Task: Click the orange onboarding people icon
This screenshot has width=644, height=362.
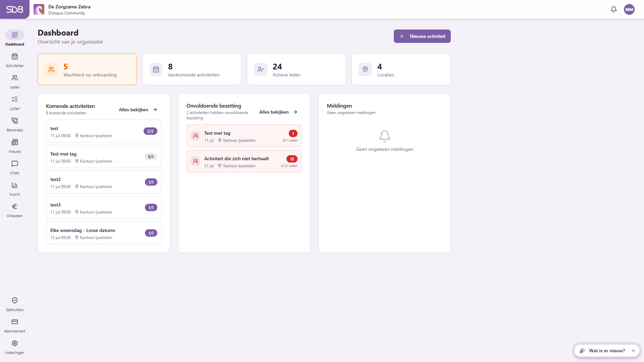Action: click(51, 69)
